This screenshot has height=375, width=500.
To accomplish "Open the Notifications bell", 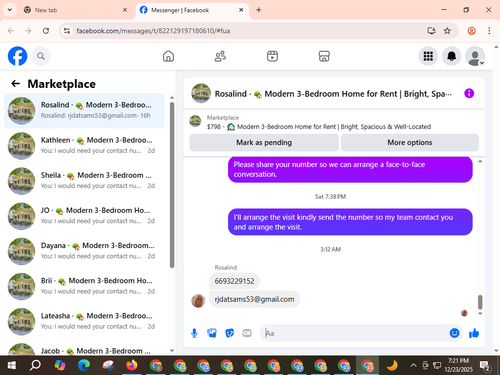I will [x=451, y=56].
